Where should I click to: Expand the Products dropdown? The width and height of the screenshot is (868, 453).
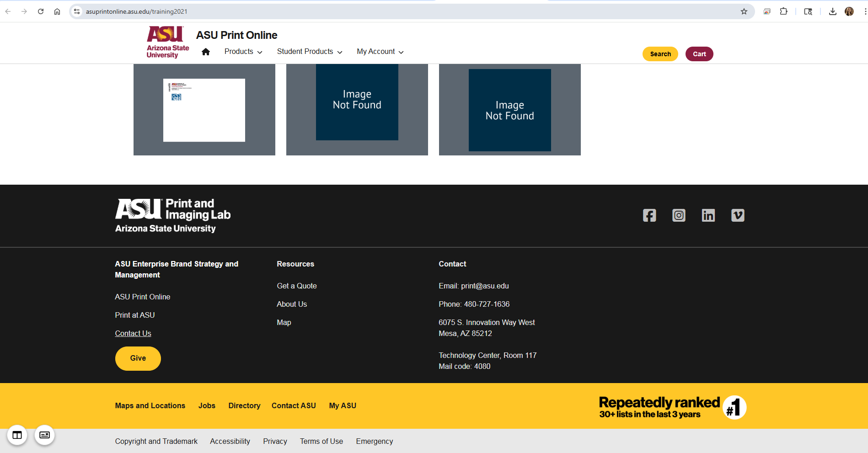pyautogui.click(x=243, y=52)
